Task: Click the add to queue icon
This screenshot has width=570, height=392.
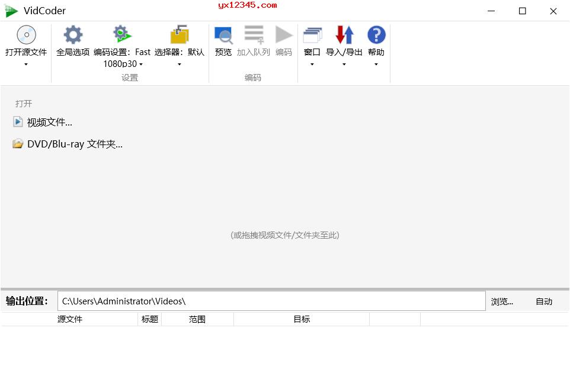Action: pyautogui.click(x=254, y=34)
